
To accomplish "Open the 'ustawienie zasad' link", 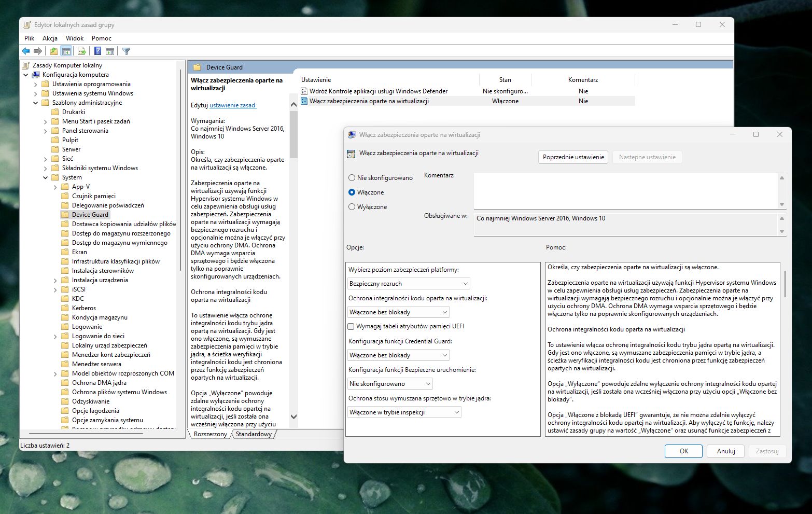I will coord(232,105).
